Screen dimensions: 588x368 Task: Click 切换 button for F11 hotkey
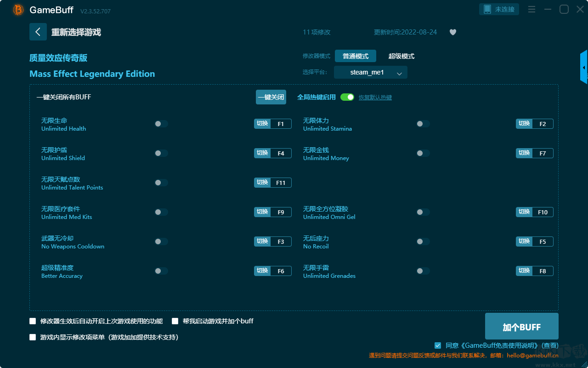pos(262,183)
